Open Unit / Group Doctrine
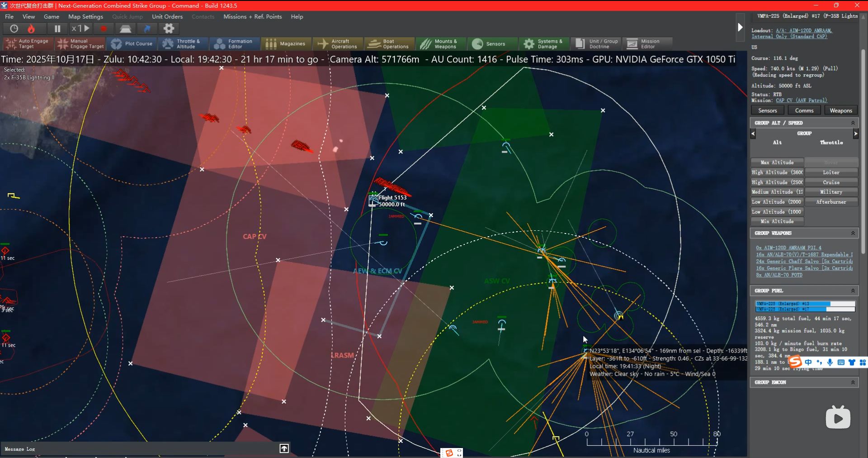 595,44
